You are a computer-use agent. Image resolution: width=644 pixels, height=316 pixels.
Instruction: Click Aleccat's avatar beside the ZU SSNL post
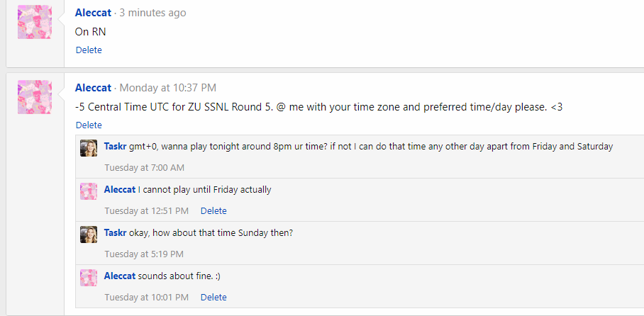pos(34,97)
